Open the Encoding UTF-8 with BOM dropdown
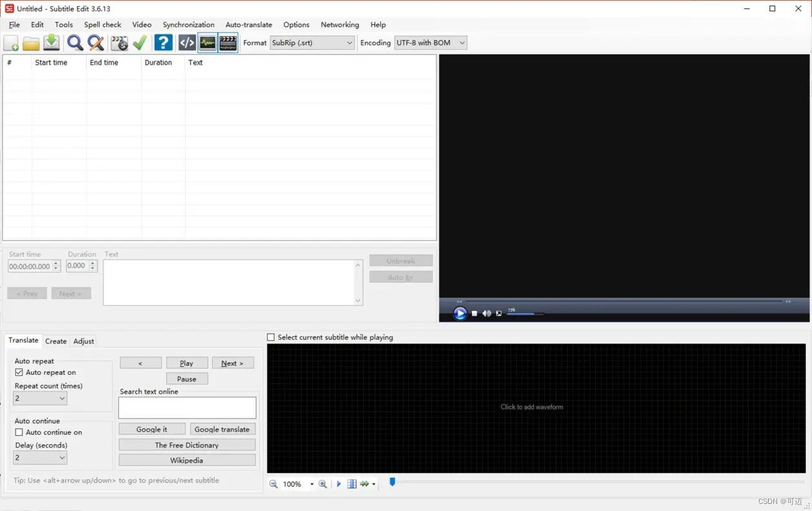This screenshot has width=812, height=511. [430, 43]
